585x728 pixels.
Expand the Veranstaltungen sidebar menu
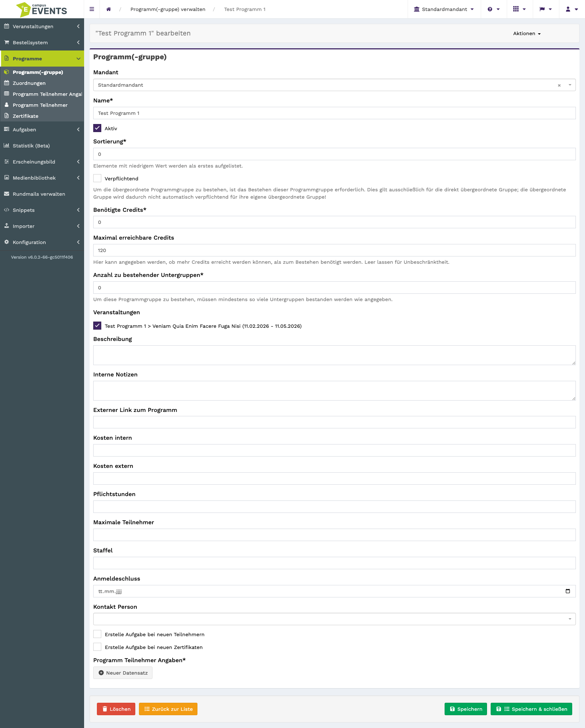42,26
